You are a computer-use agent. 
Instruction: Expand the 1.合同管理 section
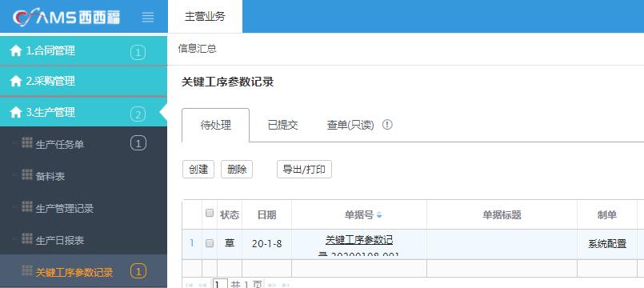(83, 51)
